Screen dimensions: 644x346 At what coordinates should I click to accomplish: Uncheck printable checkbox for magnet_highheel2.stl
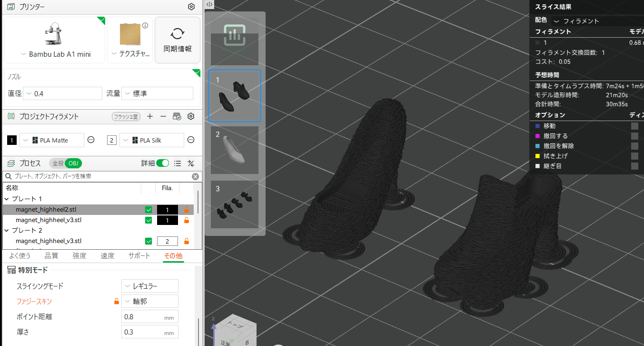pyautogui.click(x=149, y=210)
